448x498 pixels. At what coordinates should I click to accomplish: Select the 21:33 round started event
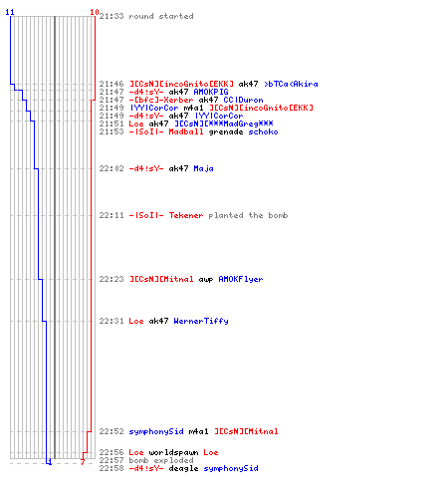(x=146, y=16)
